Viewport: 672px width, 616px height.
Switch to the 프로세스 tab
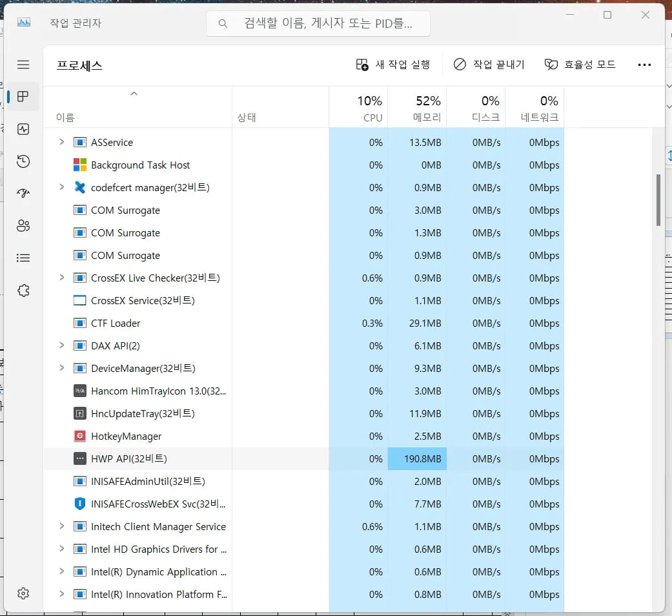tap(23, 96)
